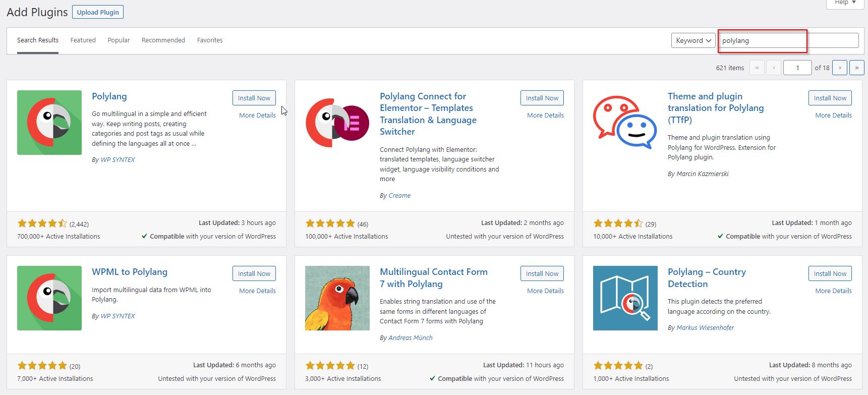This screenshot has width=868, height=395.
Task: Click the 1,000+ Active Installations text
Action: click(x=631, y=379)
